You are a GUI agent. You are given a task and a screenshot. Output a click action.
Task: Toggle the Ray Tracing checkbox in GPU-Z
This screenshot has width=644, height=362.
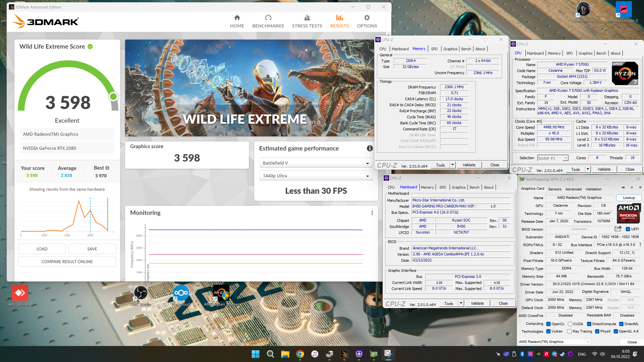pos(570,331)
